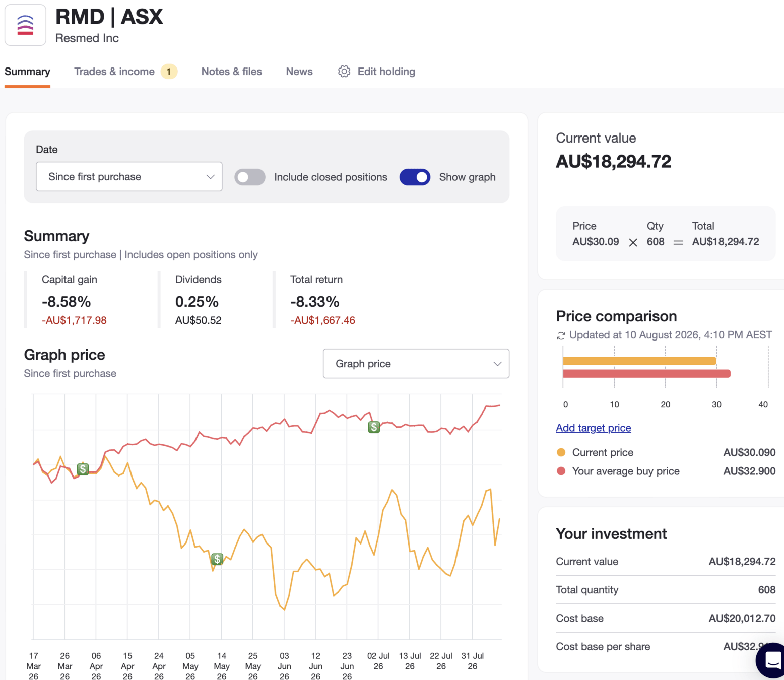This screenshot has height=680, width=784.
Task: Click the chevron in the Date selector
Action: coord(210,177)
